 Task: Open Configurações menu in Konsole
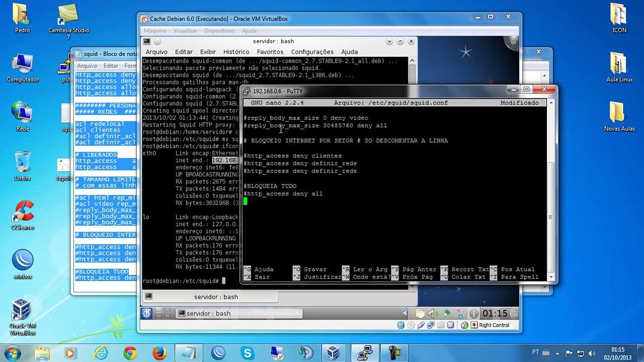point(312,52)
